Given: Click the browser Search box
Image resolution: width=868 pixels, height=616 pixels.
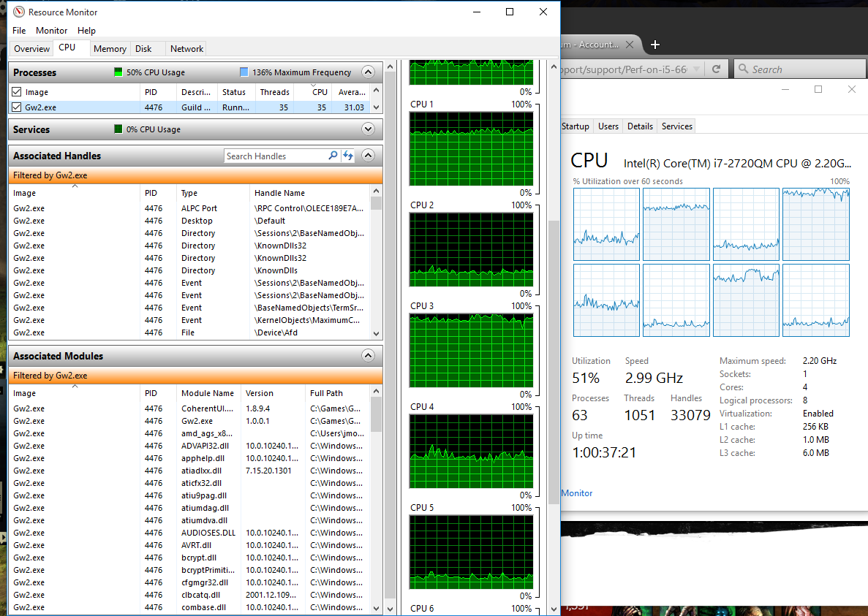Looking at the screenshot, I should (800, 69).
